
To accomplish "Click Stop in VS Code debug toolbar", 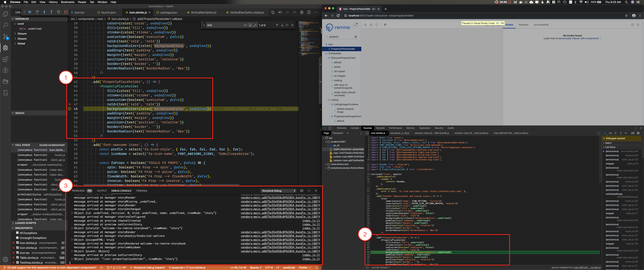I will click(66, 12).
